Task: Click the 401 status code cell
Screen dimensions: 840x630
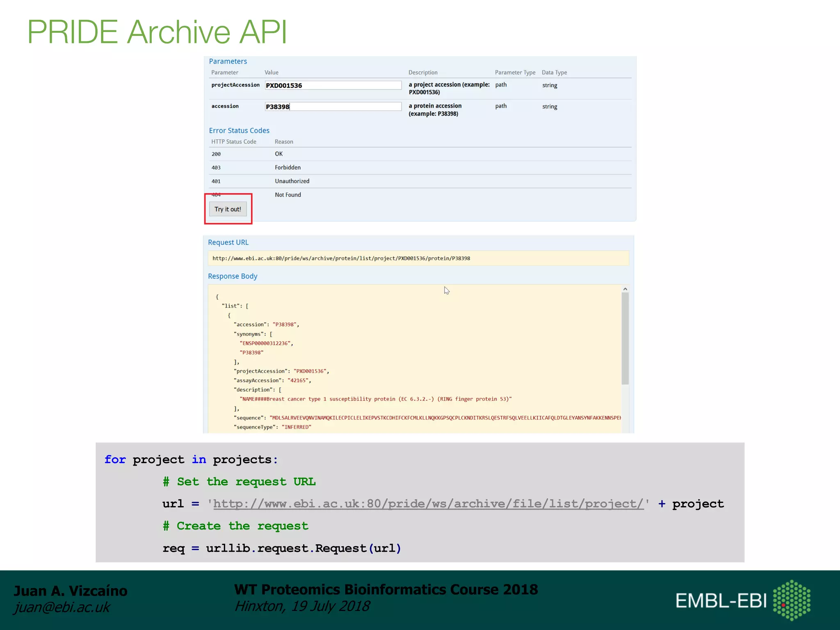Action: tap(216, 181)
